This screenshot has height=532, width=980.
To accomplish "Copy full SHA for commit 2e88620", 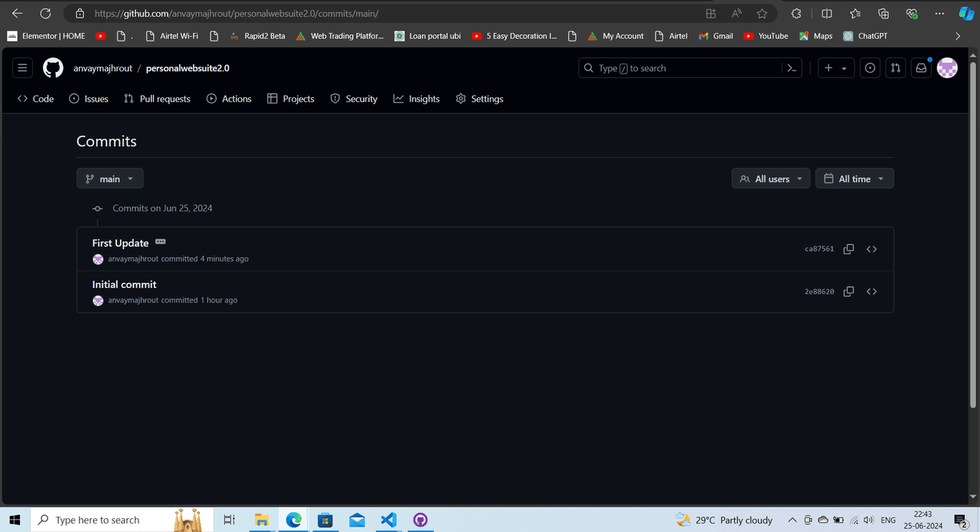I will click(848, 292).
